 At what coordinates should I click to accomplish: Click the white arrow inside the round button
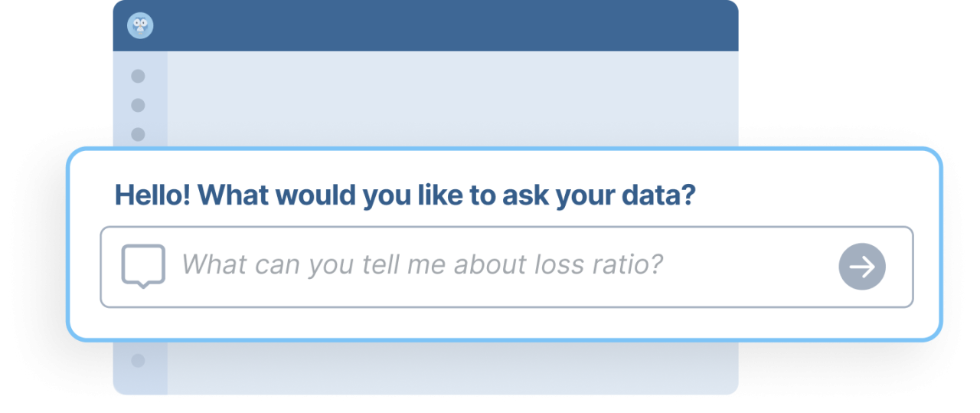point(863,267)
